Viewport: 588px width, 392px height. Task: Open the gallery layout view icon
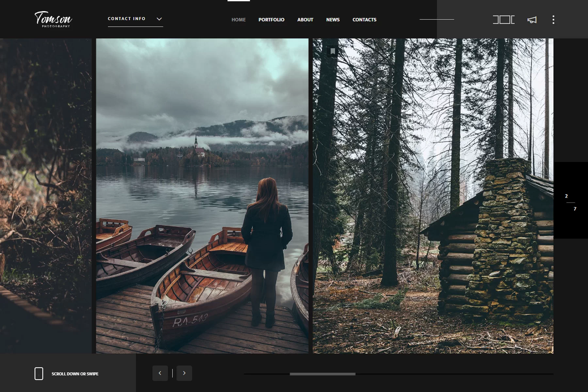pyautogui.click(x=503, y=20)
